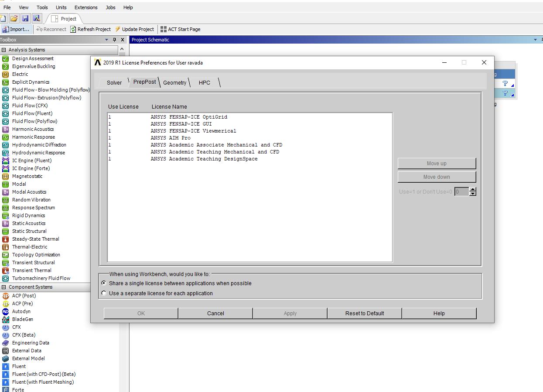Select Topology Optimization icon
Image resolution: width=543 pixels, height=392 pixels.
(5, 255)
